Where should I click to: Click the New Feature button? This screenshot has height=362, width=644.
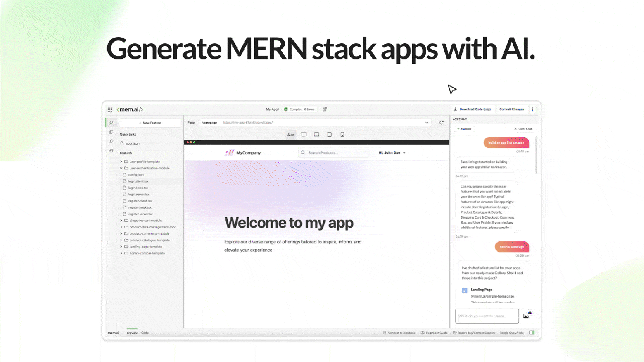pyautogui.click(x=150, y=123)
